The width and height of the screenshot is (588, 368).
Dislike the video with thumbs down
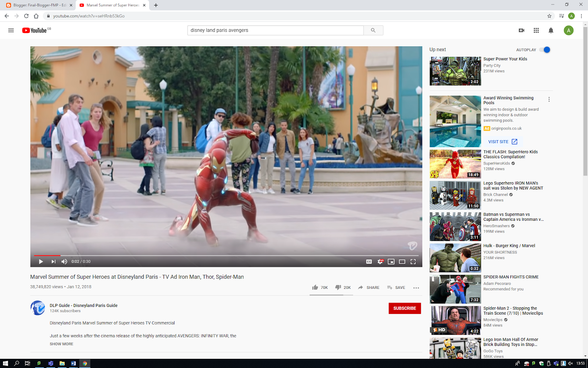pos(343,287)
